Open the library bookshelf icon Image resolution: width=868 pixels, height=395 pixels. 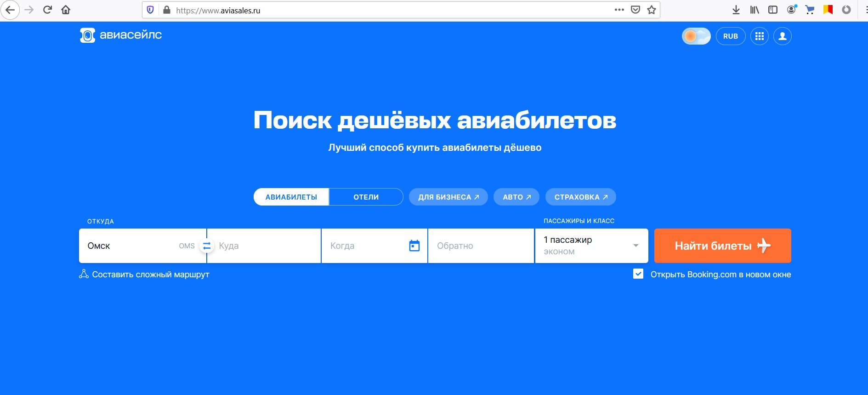click(755, 10)
